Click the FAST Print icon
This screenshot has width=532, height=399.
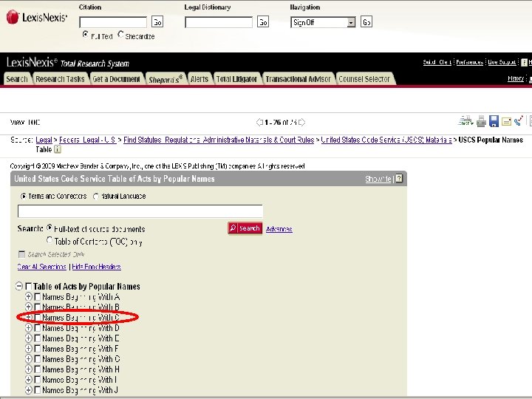[465, 120]
